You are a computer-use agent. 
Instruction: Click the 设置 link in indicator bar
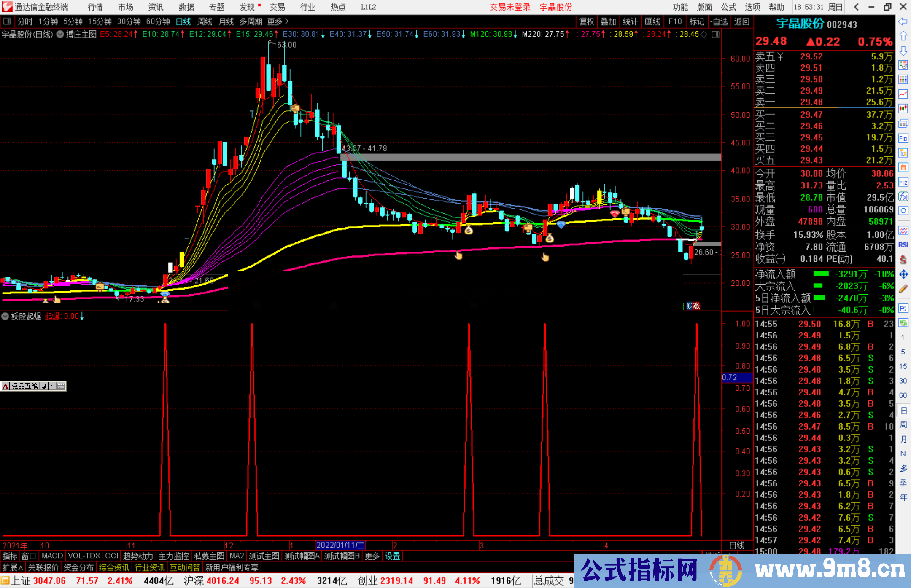pyautogui.click(x=392, y=556)
